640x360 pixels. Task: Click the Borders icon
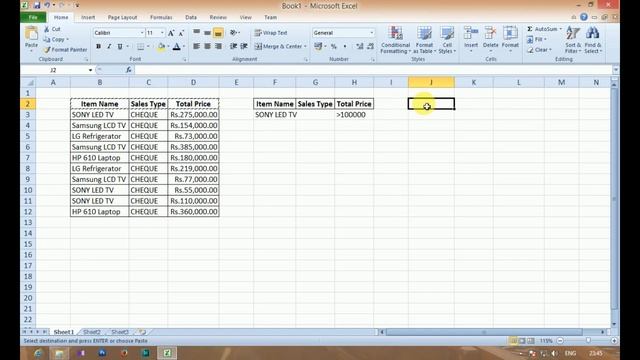(x=140, y=47)
